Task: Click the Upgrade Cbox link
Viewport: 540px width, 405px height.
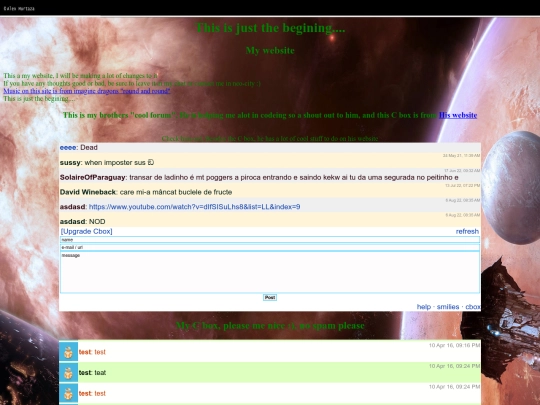Action: tap(86, 231)
